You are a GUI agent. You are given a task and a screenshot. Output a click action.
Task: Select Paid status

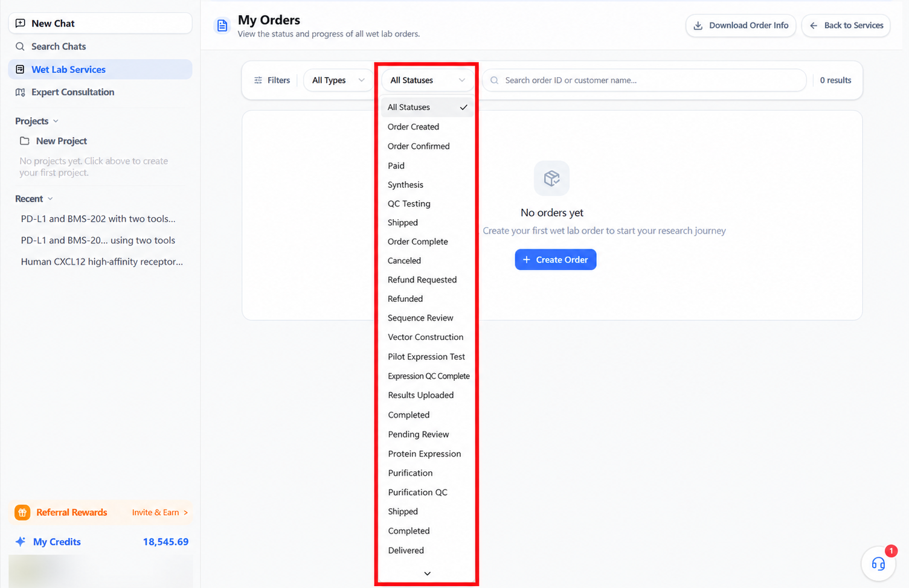tap(427, 165)
